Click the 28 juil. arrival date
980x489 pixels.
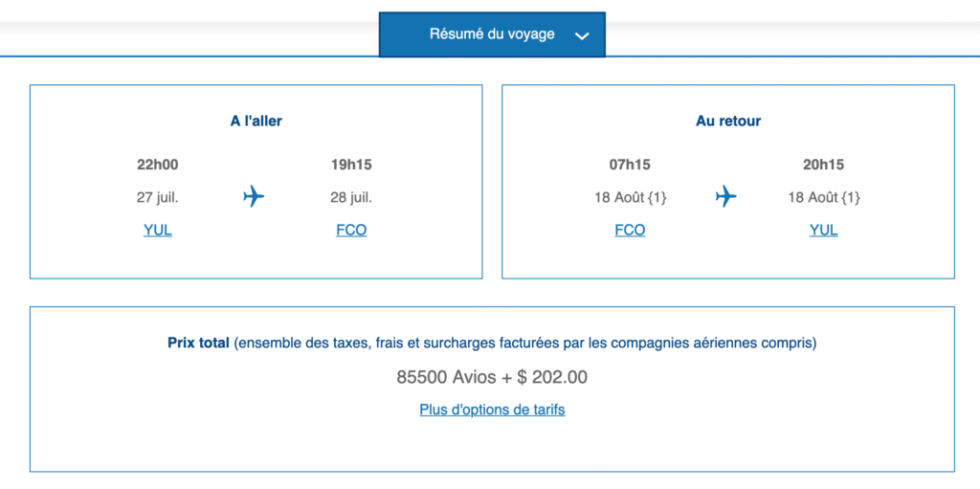(x=351, y=198)
